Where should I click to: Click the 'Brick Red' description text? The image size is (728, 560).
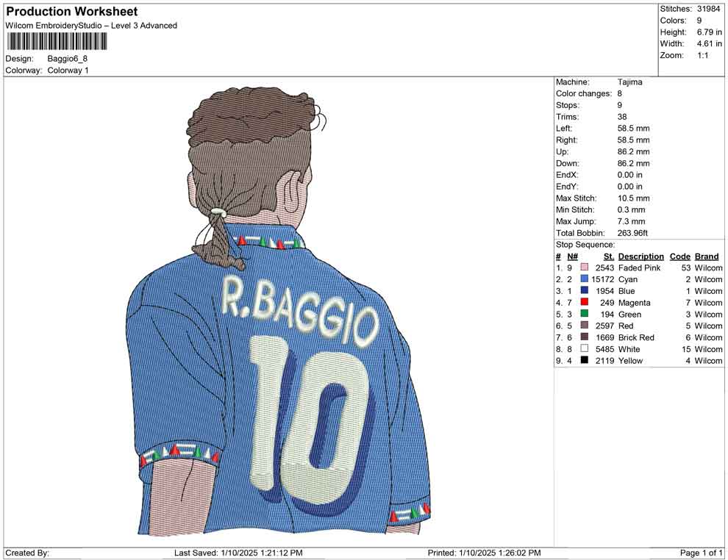[636, 337]
